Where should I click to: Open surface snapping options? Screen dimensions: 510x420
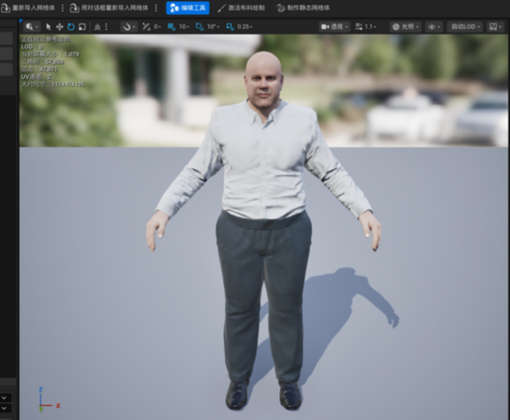point(128,26)
